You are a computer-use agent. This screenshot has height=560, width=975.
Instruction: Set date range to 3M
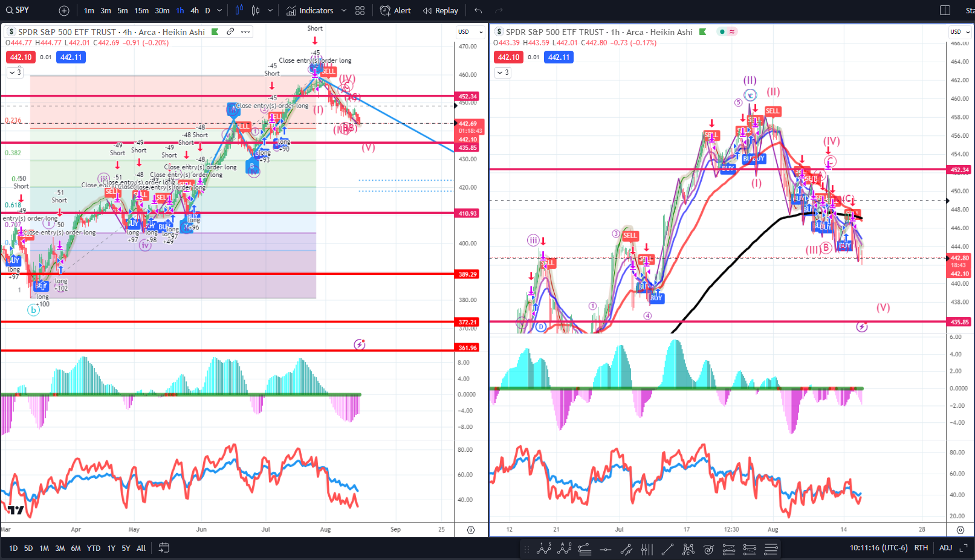tap(60, 549)
